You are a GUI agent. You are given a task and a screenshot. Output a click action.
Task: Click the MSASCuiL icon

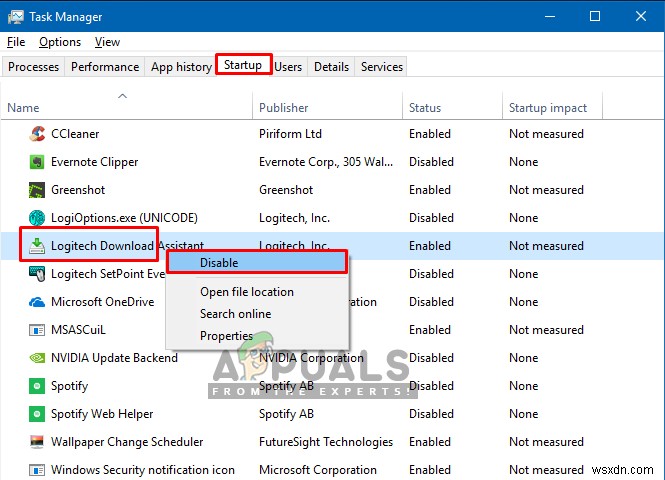click(37, 330)
